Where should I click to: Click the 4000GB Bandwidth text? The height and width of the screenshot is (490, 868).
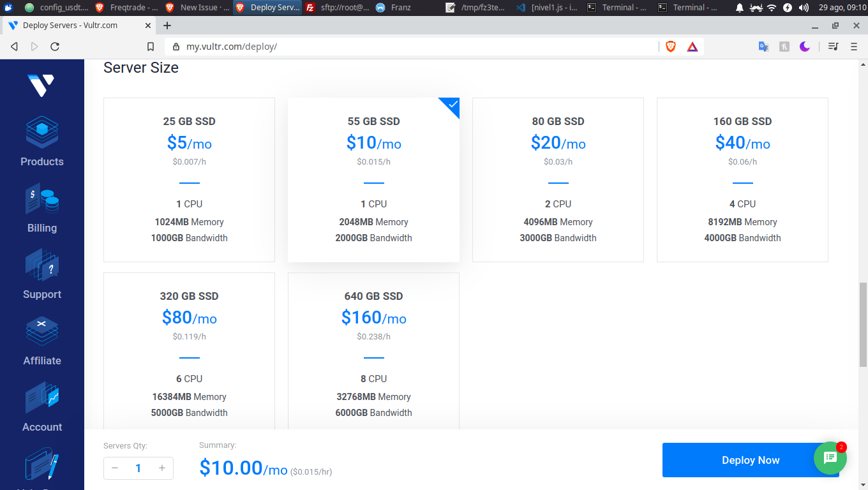(x=742, y=238)
